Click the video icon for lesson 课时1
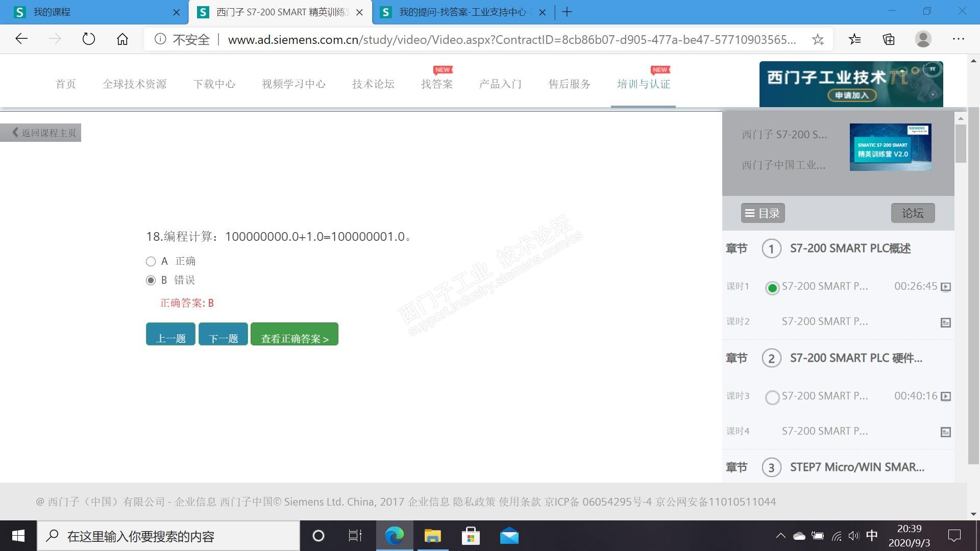This screenshot has height=551, width=980. 945,287
